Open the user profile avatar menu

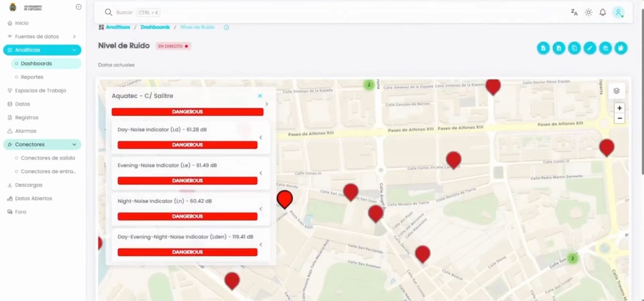pyautogui.click(x=618, y=12)
